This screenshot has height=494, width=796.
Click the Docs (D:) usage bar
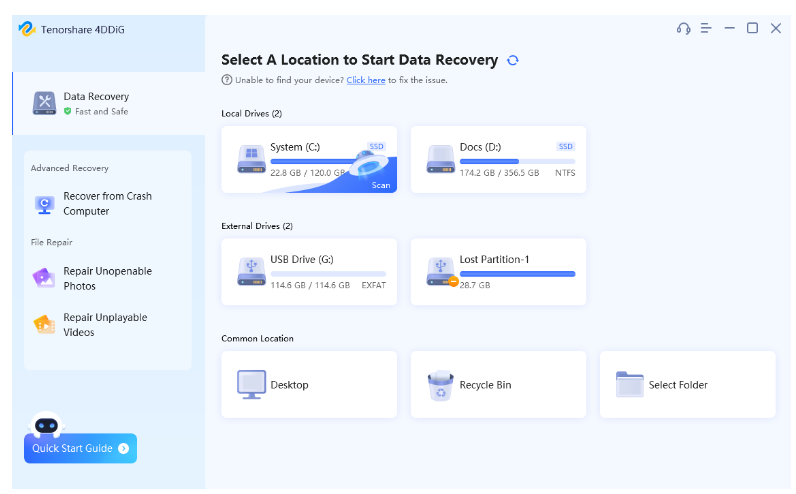coord(517,161)
